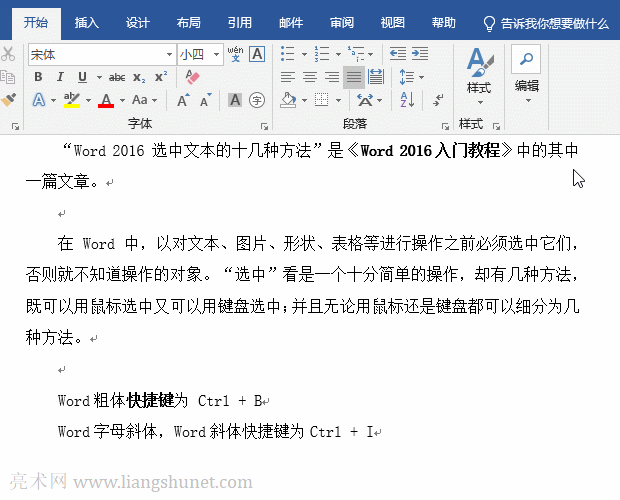The width and height of the screenshot is (620, 500).
Task: Toggle justify alignment
Action: tap(354, 77)
